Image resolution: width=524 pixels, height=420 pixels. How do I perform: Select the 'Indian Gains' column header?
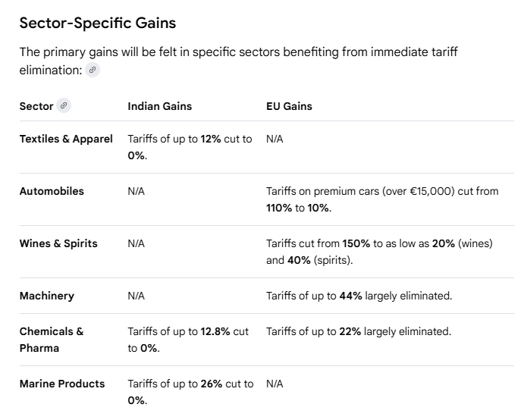pos(159,106)
